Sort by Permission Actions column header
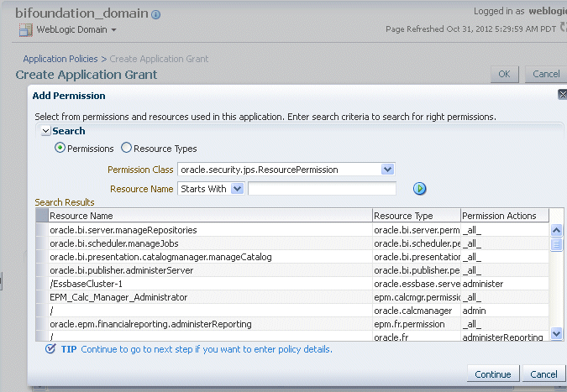Image resolution: width=567 pixels, height=392 pixels. [x=505, y=216]
